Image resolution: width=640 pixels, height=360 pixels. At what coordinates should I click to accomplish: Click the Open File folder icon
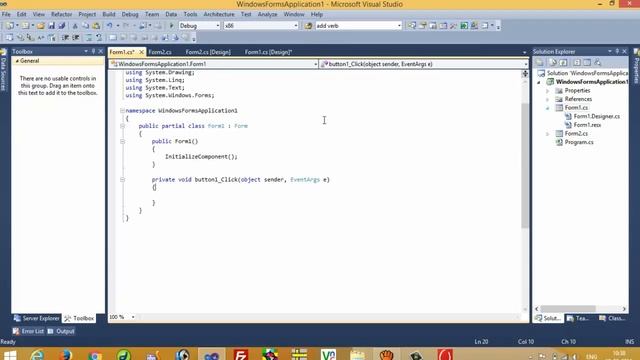(40, 26)
